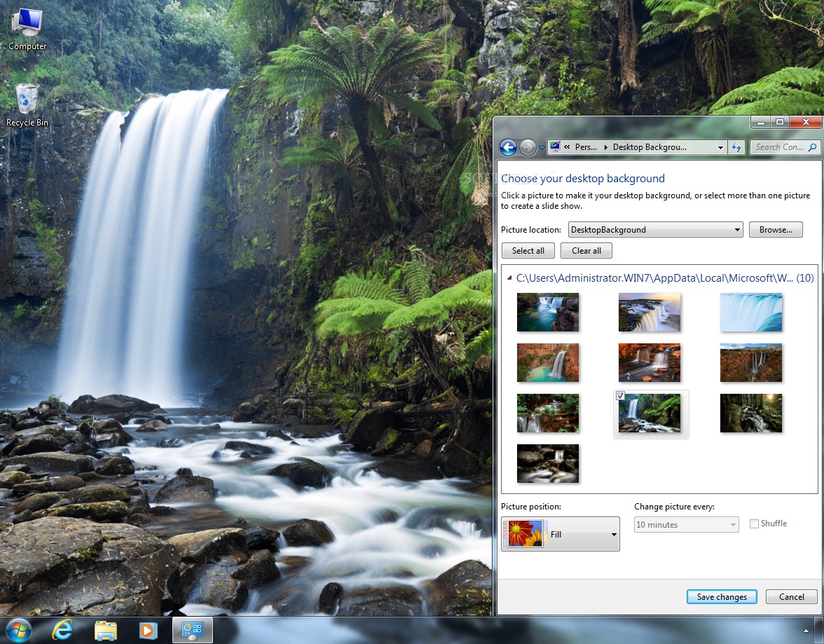This screenshot has width=824, height=644.
Task: Select dark forest stream thumbnail
Action: click(x=751, y=413)
